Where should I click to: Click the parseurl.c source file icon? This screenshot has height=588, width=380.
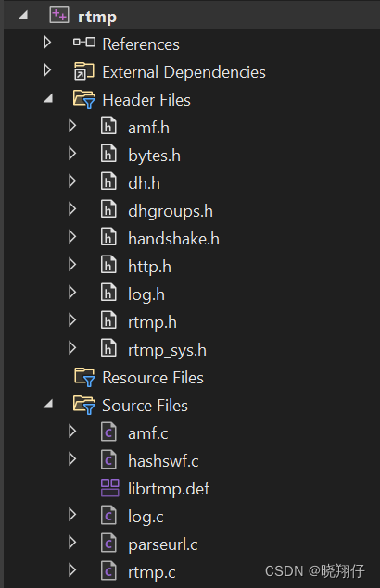pyautogui.click(x=108, y=543)
